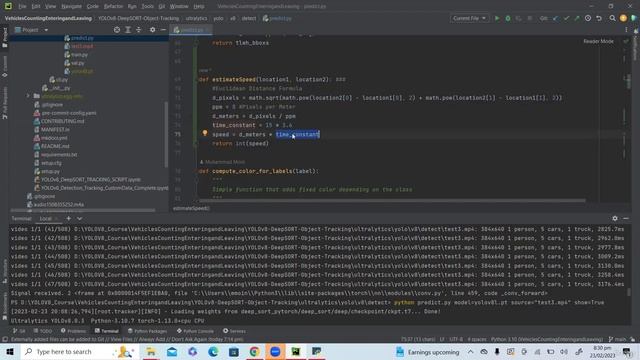Click the orange user avatar icon in toolbar
640x360 pixels.
(623, 18)
